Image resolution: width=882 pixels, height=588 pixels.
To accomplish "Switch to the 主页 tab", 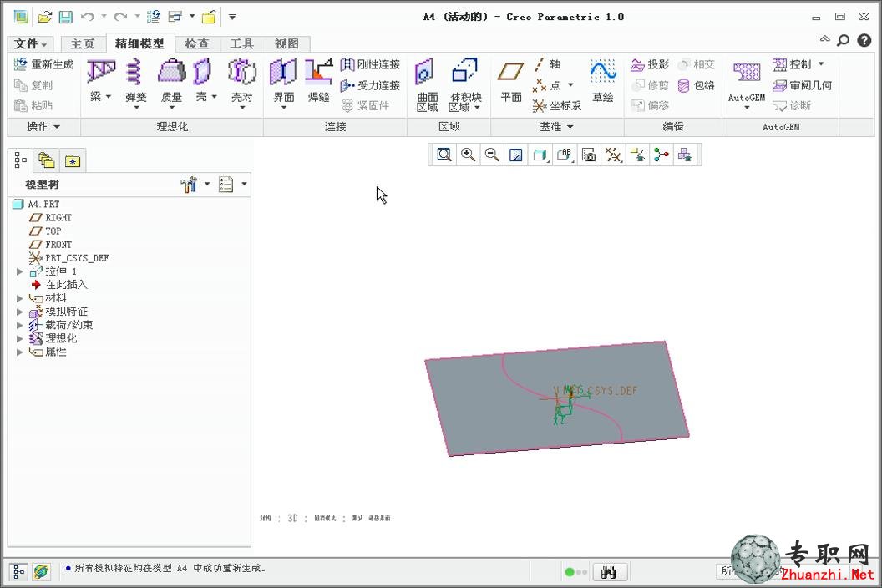I will (82, 44).
